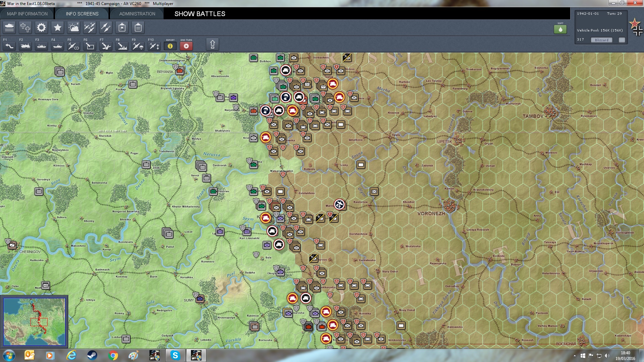Switch to the Info Screens tab
Image resolution: width=644 pixels, height=362 pixels.
tap(82, 14)
